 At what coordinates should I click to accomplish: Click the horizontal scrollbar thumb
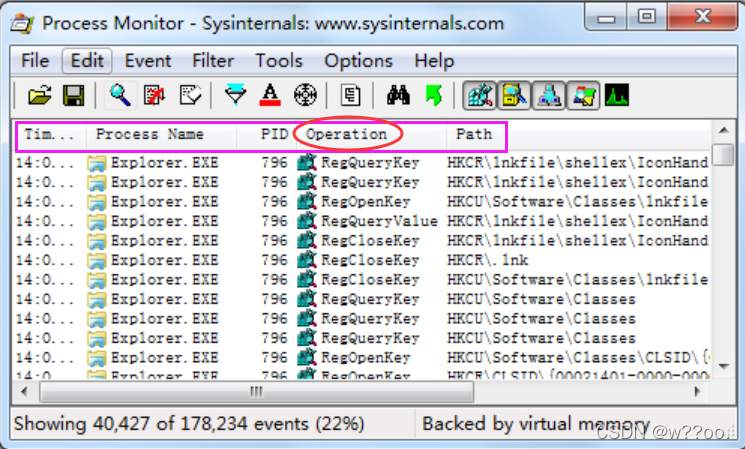pyautogui.click(x=257, y=392)
